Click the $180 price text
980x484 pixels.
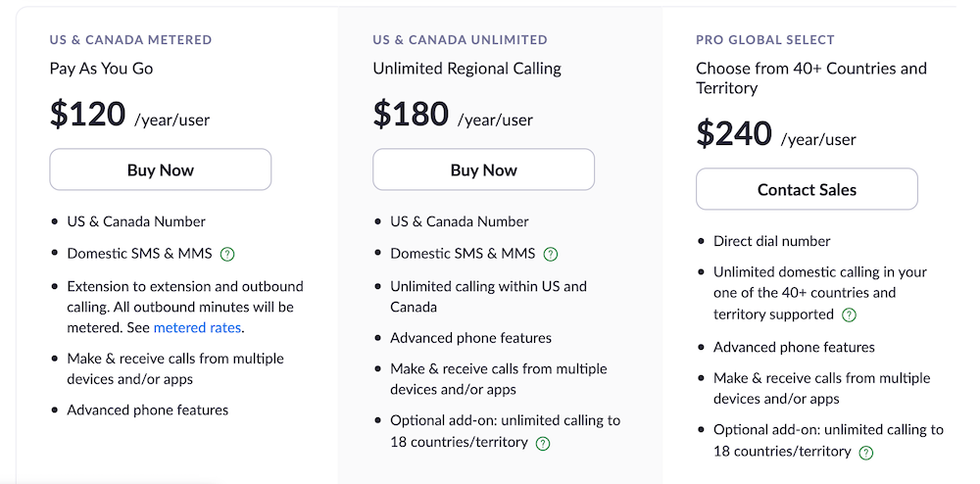pos(411,115)
